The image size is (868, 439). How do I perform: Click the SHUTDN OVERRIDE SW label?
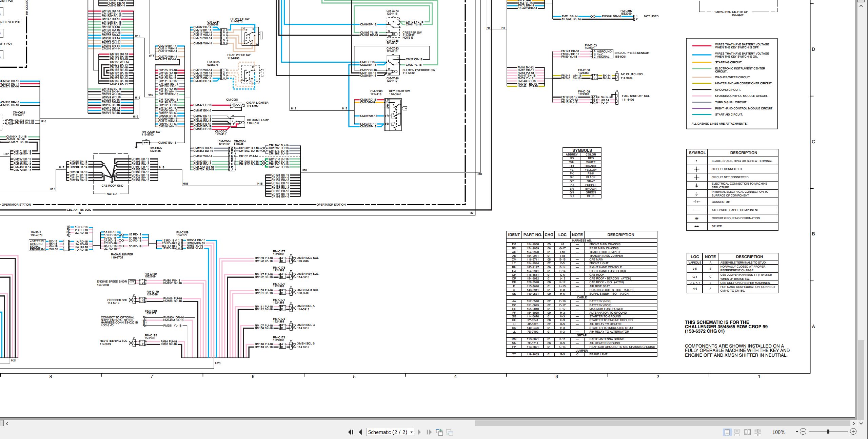click(x=418, y=70)
